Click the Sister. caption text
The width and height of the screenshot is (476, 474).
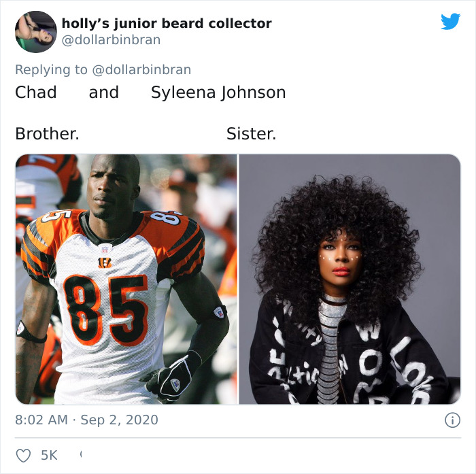point(252,133)
